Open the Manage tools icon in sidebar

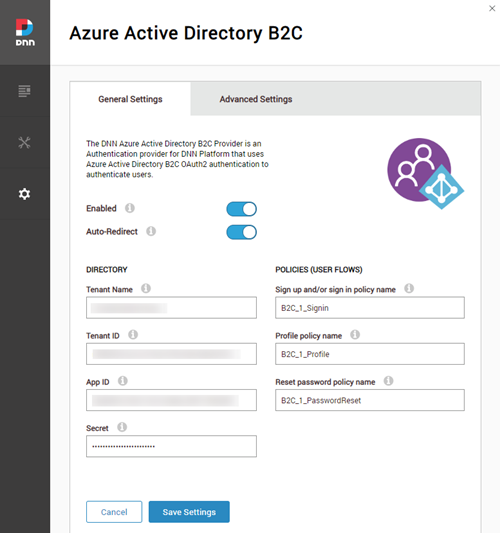point(24,143)
